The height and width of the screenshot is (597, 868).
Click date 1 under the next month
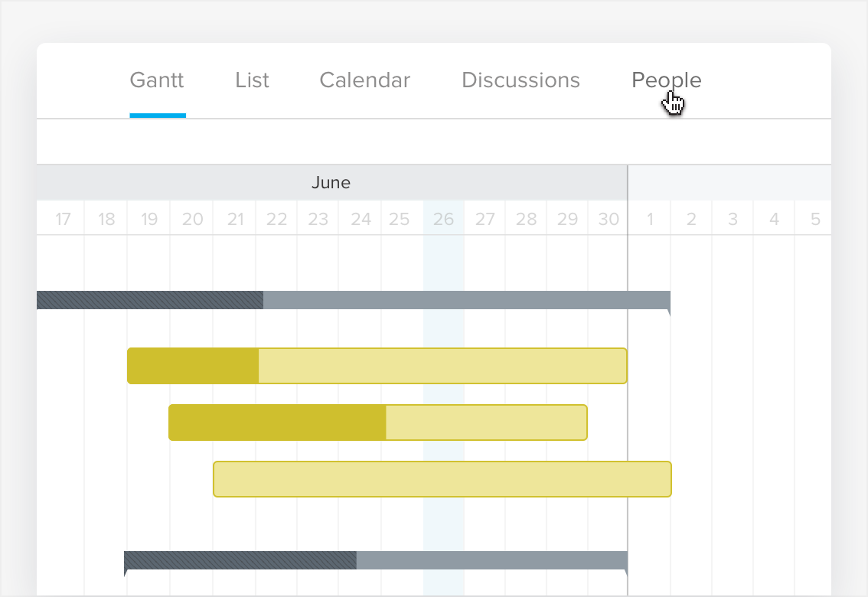point(649,219)
